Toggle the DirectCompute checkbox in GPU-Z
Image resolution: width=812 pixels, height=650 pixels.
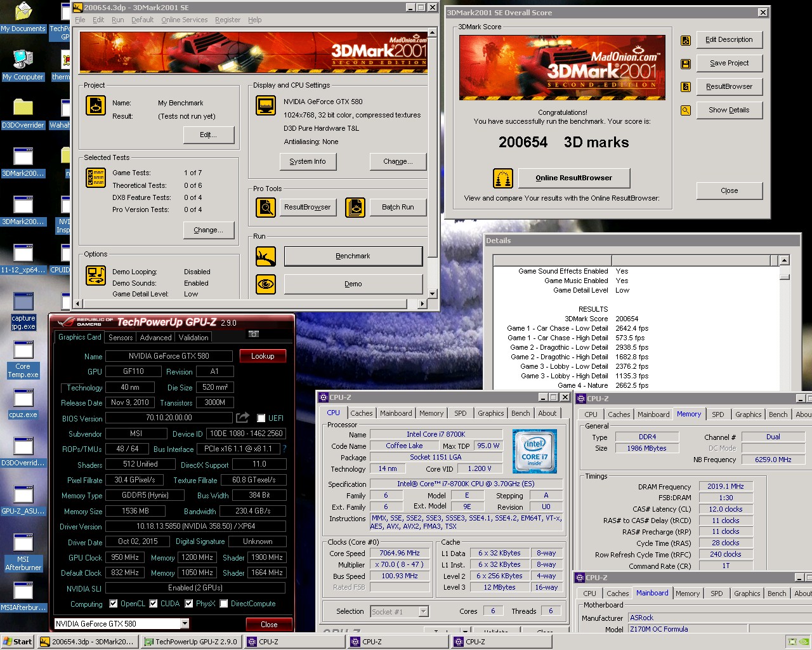coord(223,604)
